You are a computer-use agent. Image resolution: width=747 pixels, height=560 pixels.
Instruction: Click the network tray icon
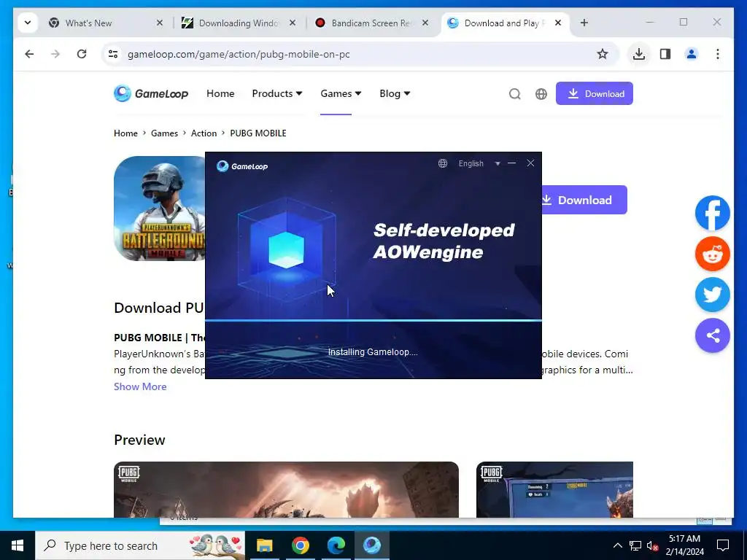635,545
